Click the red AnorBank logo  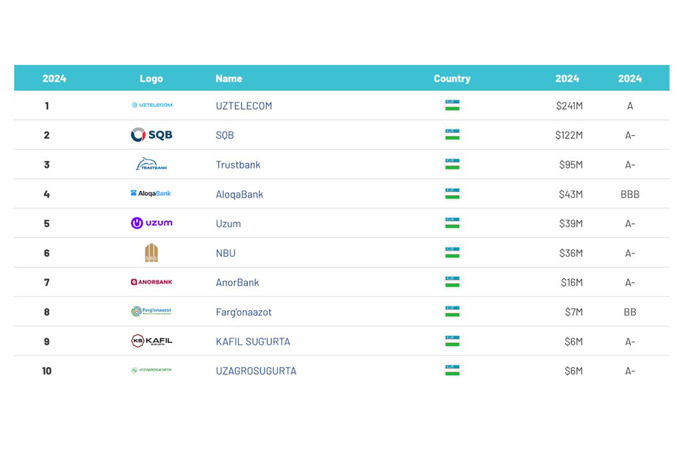[x=151, y=282]
